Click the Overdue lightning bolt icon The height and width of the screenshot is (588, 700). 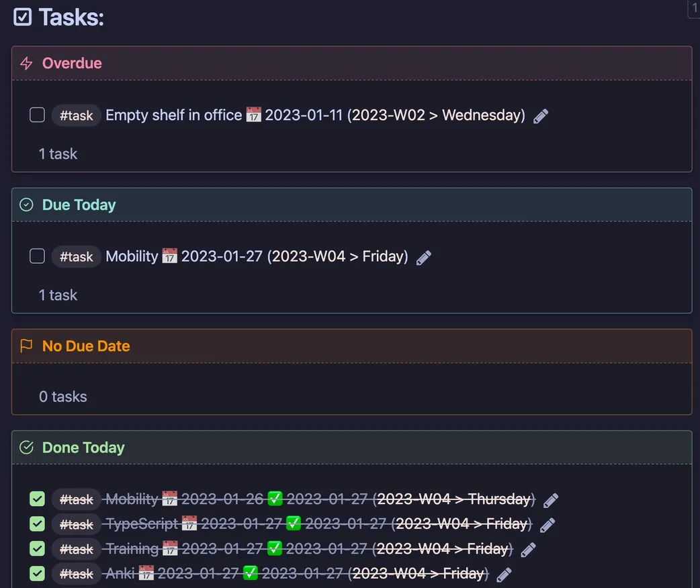click(x=26, y=63)
